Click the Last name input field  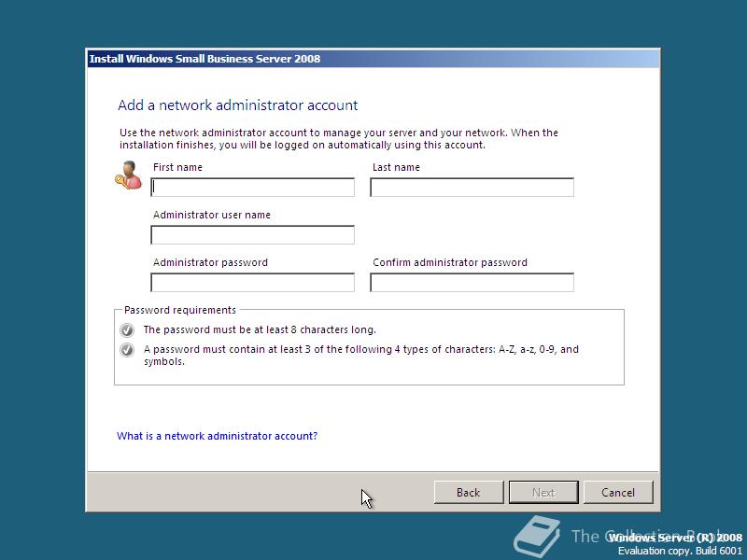(472, 188)
